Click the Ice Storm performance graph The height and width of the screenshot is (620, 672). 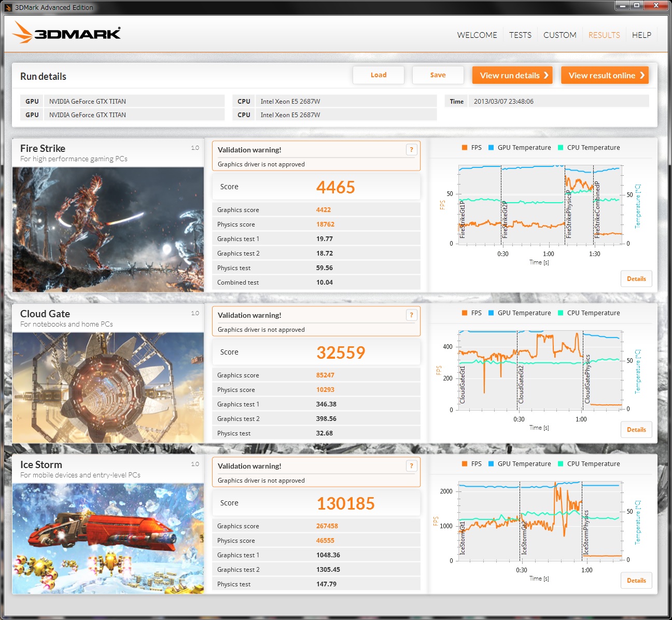tap(540, 521)
